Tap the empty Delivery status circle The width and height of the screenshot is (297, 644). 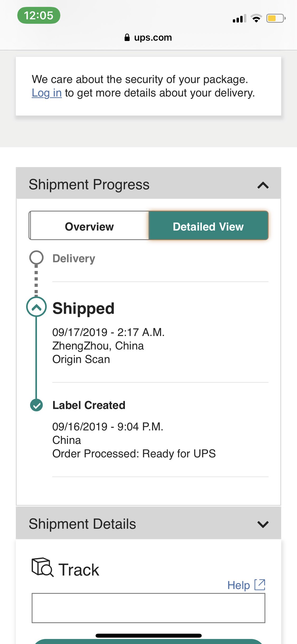click(36, 257)
